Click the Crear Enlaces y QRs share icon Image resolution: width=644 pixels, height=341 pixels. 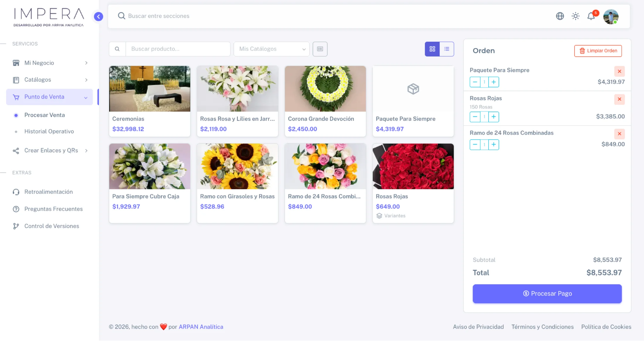tap(16, 150)
